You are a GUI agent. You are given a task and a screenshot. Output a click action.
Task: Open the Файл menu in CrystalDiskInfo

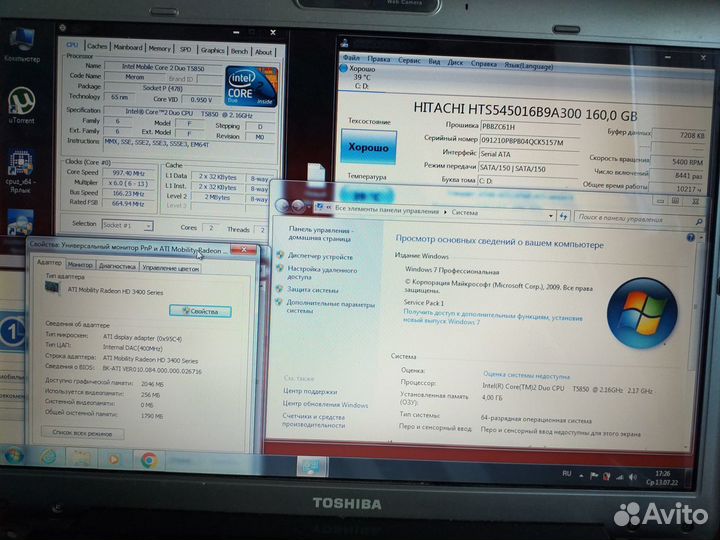351,58
